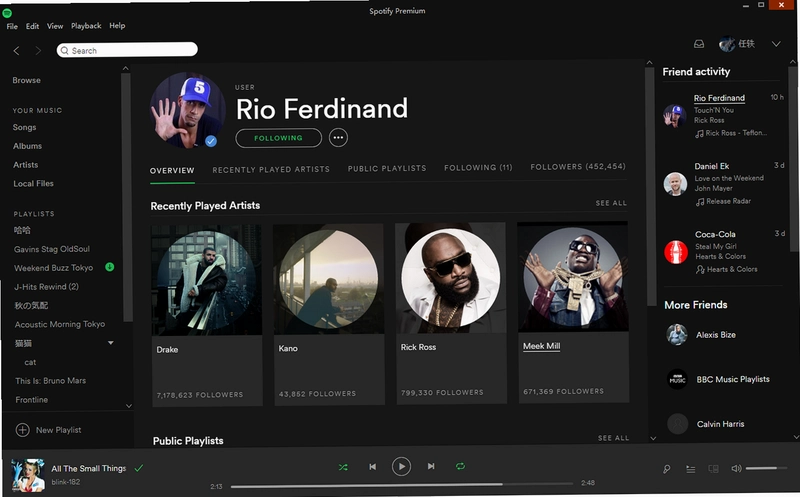
Task: Open the Gavins Stag OldSoul playlist
Action: [x=52, y=249]
